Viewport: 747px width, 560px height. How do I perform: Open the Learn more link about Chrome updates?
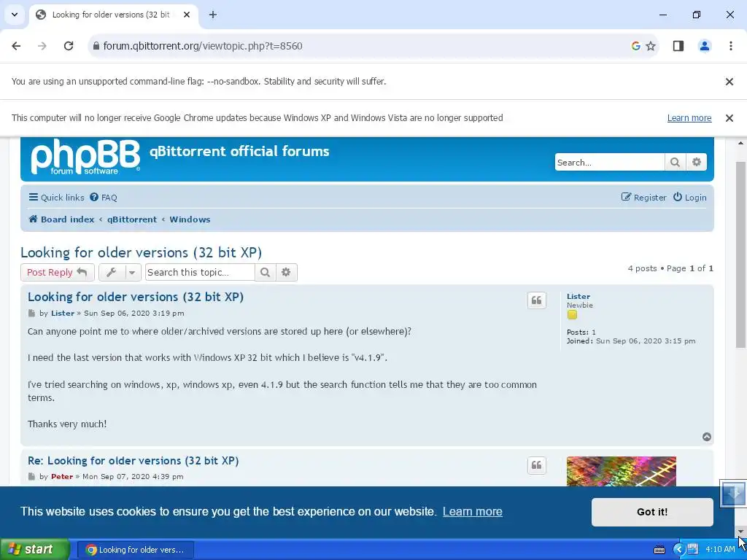(x=689, y=118)
